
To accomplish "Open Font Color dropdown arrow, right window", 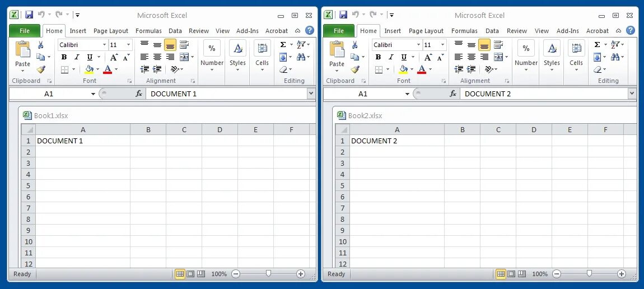I will (x=430, y=69).
